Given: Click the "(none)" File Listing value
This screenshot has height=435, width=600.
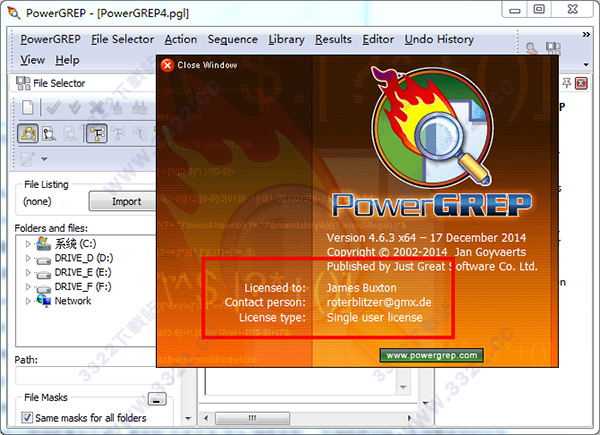Looking at the screenshot, I should (x=37, y=201).
